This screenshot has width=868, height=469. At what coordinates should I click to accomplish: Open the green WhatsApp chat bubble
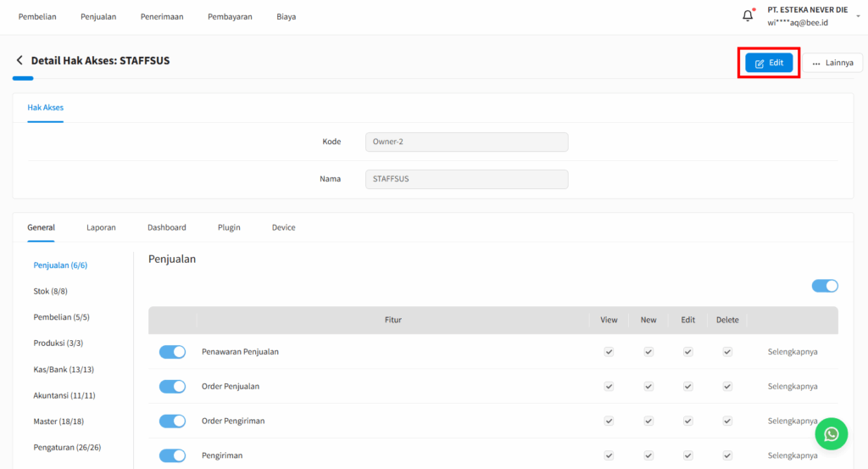tap(832, 433)
